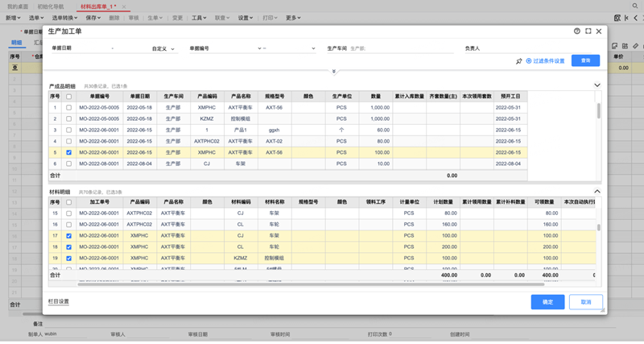Open the 新增 dropdown menu
The height and width of the screenshot is (344, 644).
pos(13,18)
